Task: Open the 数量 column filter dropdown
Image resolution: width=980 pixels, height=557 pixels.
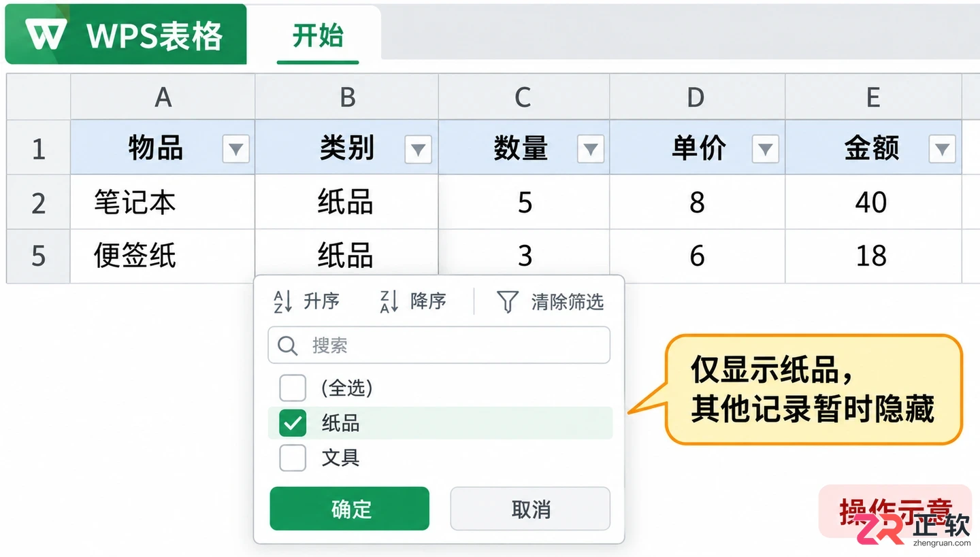Action: pos(591,148)
